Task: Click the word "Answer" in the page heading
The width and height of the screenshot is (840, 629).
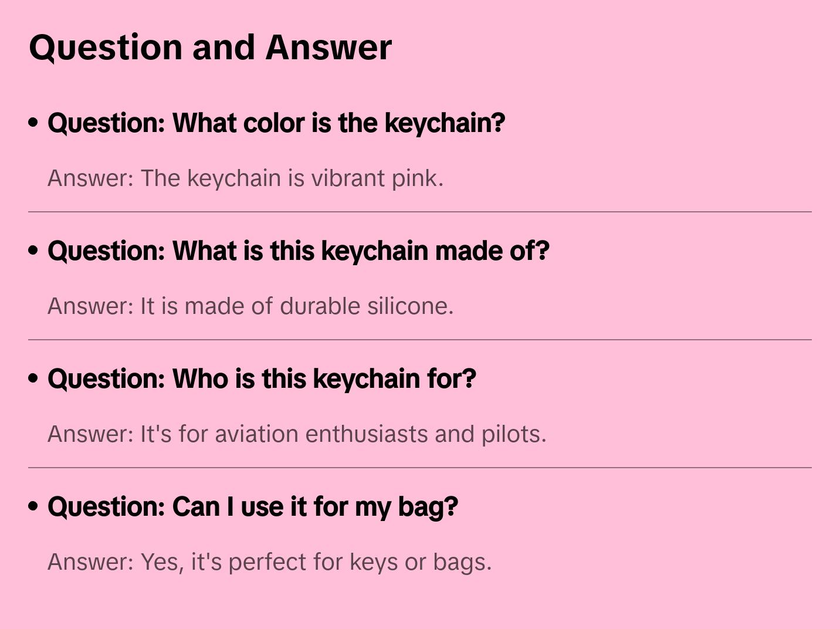Action: coord(328,48)
